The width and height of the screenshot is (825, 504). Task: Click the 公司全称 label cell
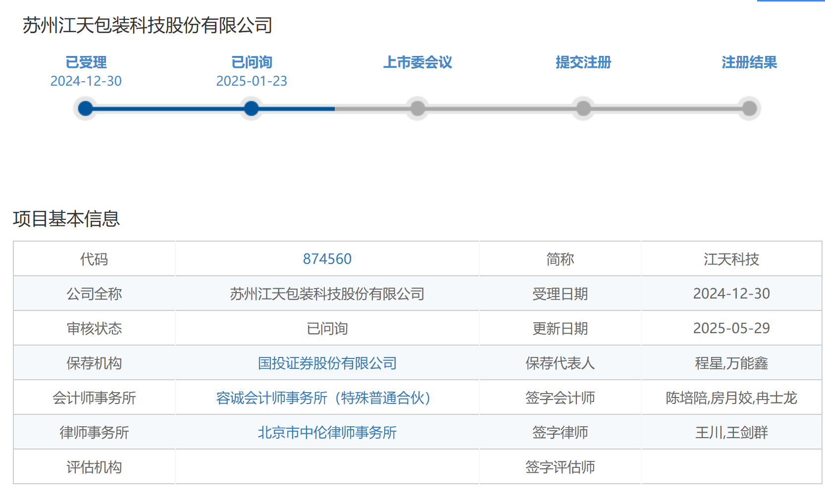[94, 294]
